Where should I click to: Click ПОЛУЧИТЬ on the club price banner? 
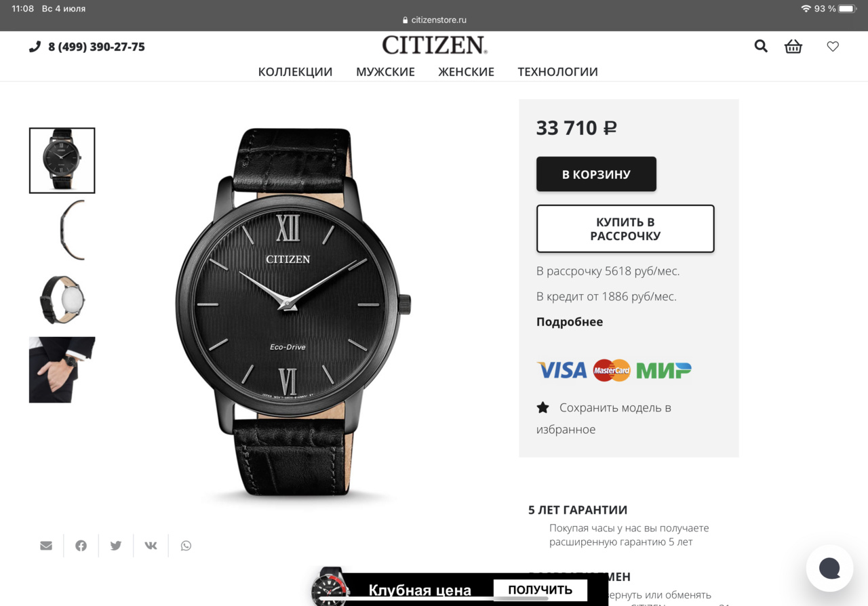[x=540, y=590]
